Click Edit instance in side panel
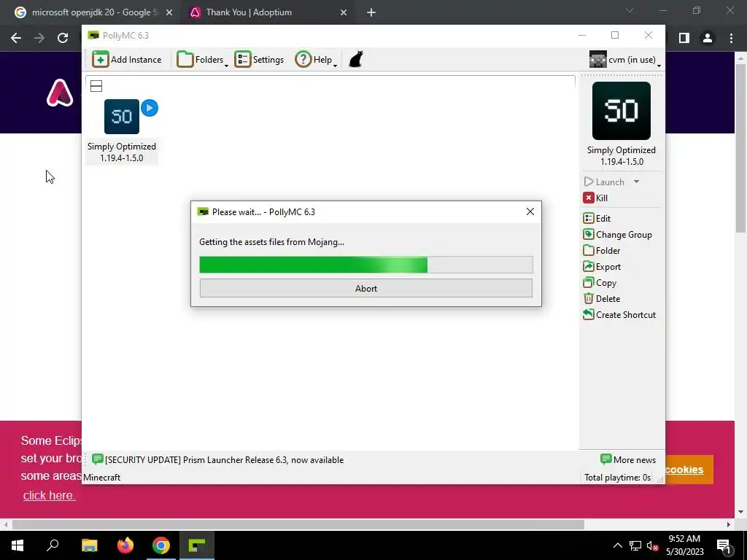The width and height of the screenshot is (747, 560). click(x=597, y=219)
